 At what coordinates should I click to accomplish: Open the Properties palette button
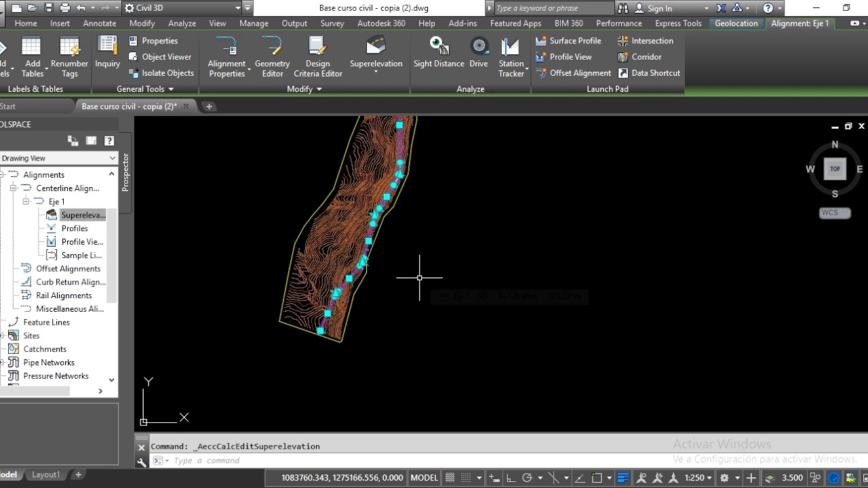click(153, 41)
